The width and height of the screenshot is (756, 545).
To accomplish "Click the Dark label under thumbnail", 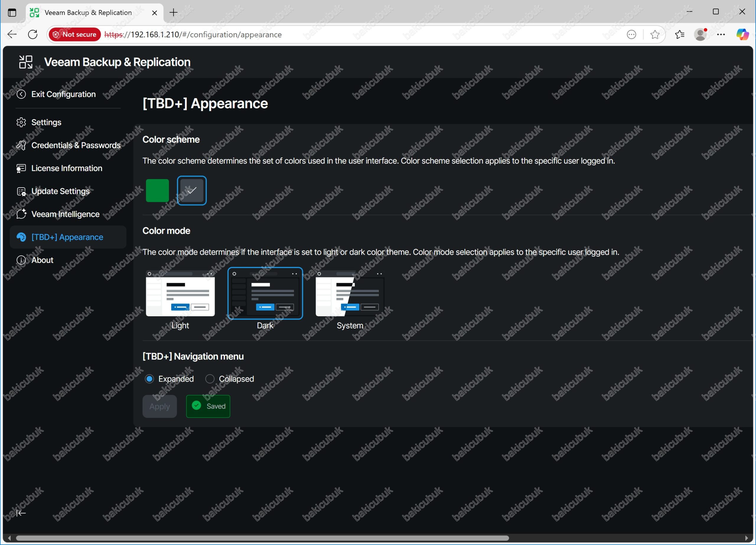I will [x=265, y=325].
